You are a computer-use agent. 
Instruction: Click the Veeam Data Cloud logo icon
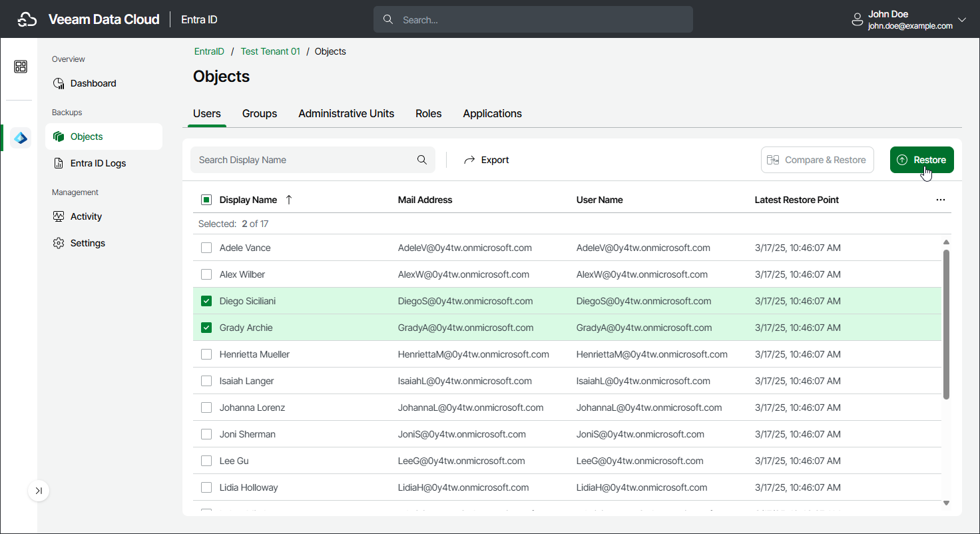(x=27, y=20)
